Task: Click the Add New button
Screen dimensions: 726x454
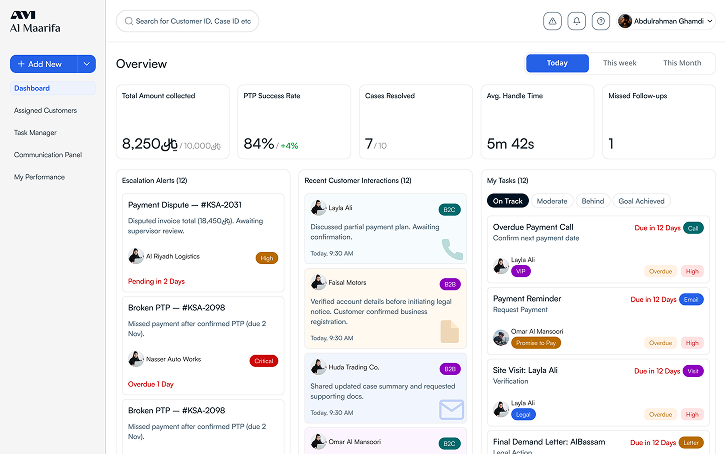Action: pyautogui.click(x=41, y=64)
